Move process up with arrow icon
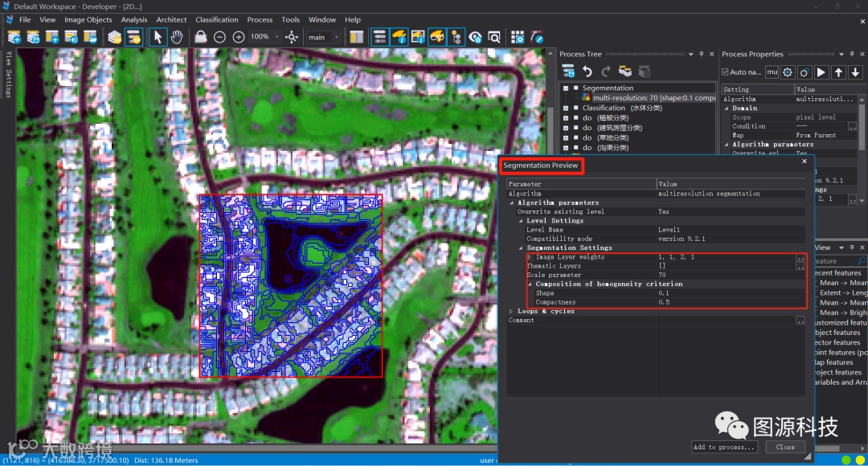The width and height of the screenshot is (868, 466). pyautogui.click(x=839, y=72)
